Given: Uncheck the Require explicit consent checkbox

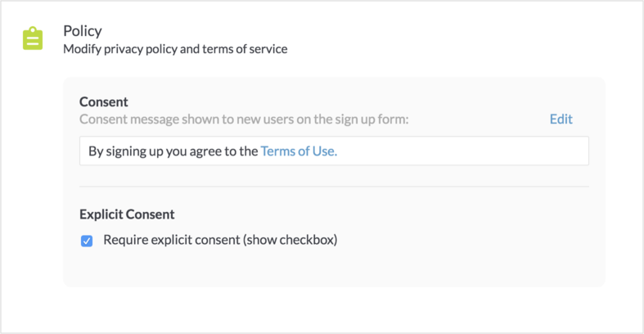Looking at the screenshot, I should [x=87, y=241].
